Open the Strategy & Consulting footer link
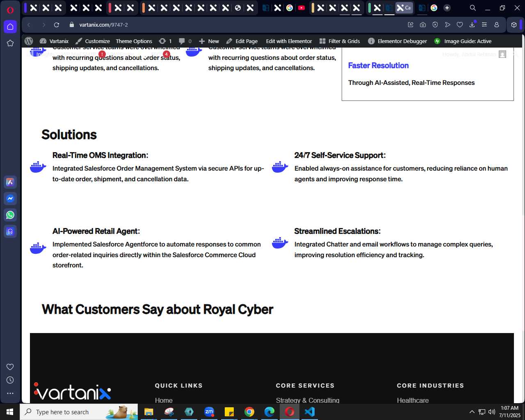The height and width of the screenshot is (420, 525). tap(308, 400)
